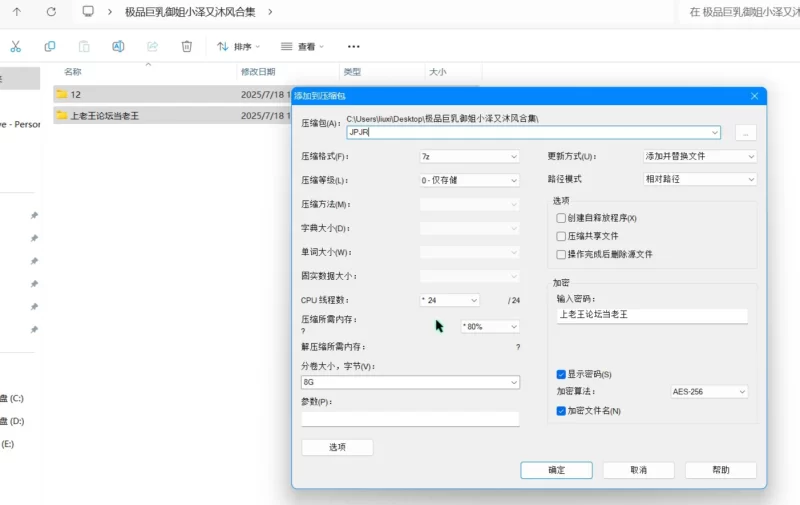Uncheck 显示密码 checkbox

561,374
